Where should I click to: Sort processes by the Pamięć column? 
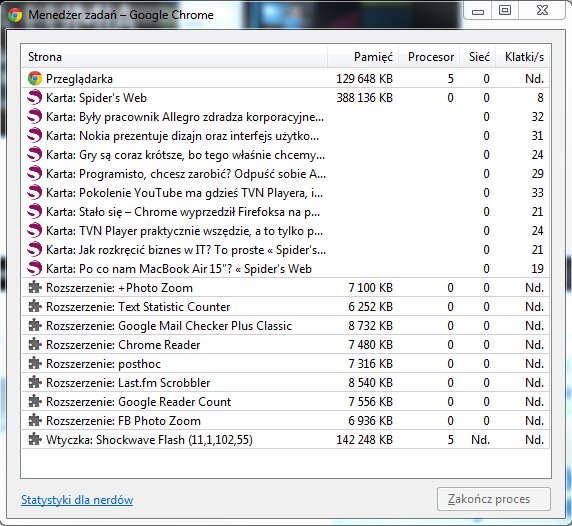click(x=363, y=57)
